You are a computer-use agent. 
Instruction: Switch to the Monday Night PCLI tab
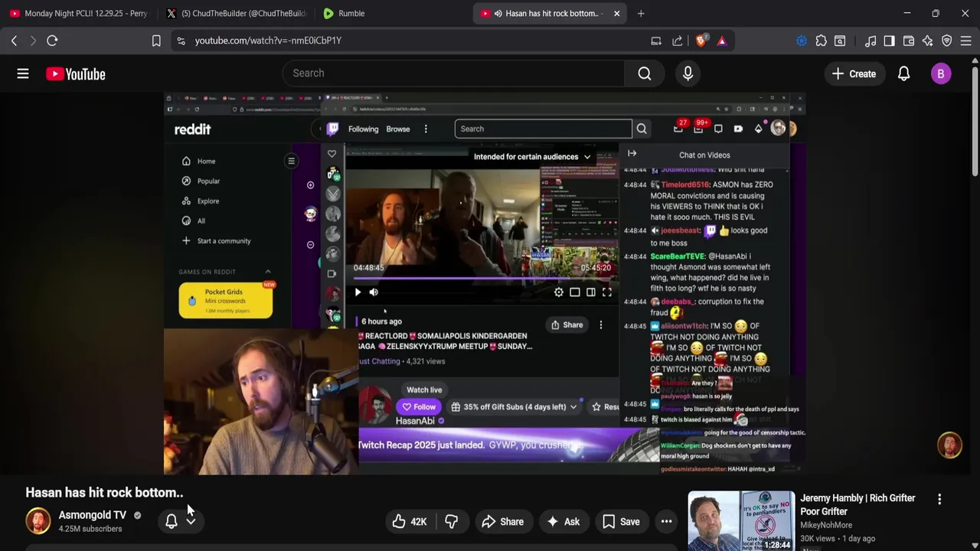click(x=78, y=13)
